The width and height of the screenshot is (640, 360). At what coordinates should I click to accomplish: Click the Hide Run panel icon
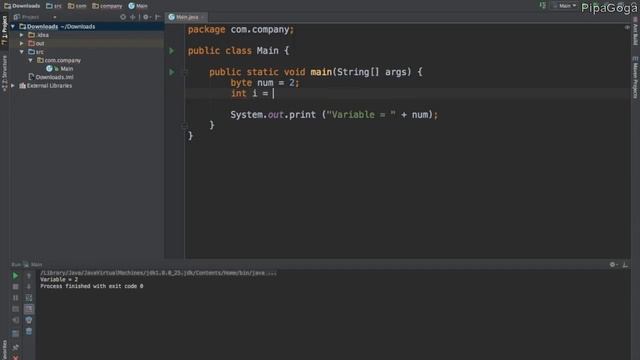tap(625, 265)
